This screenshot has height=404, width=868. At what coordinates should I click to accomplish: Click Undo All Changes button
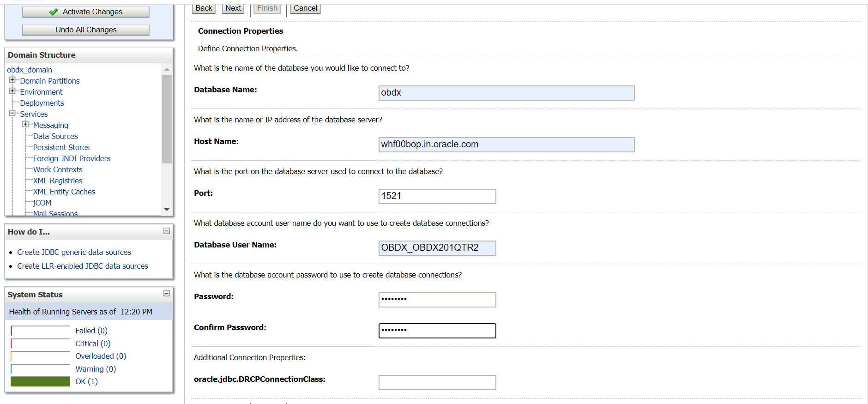click(x=86, y=30)
